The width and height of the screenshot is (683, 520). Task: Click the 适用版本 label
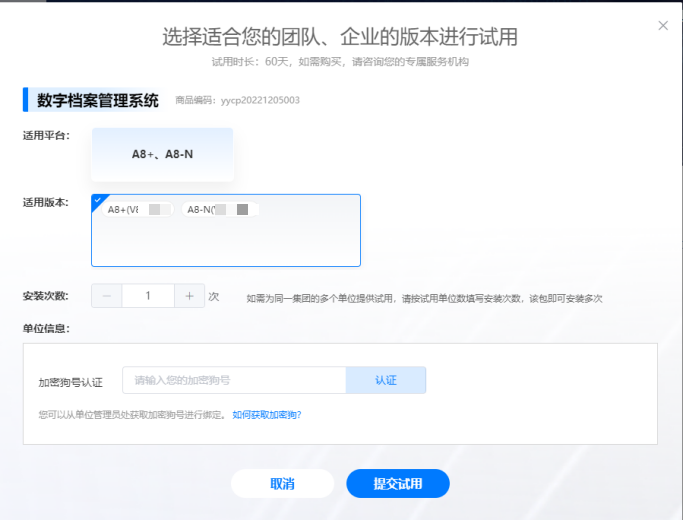(x=46, y=203)
